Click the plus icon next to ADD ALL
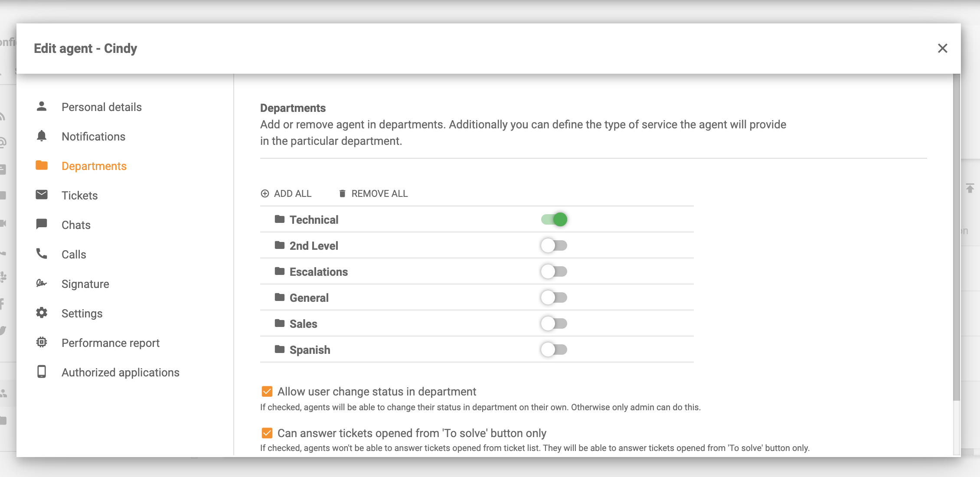The height and width of the screenshot is (477, 980). 265,193
